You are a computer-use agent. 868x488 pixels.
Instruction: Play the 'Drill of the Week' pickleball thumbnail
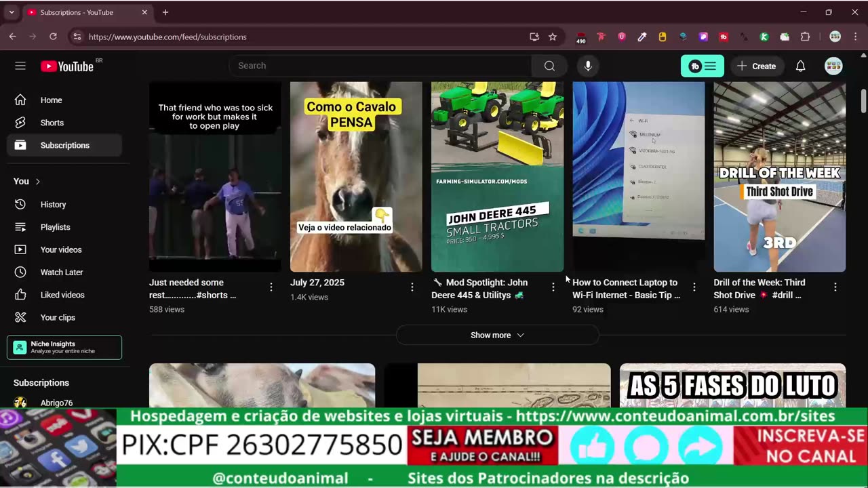780,177
